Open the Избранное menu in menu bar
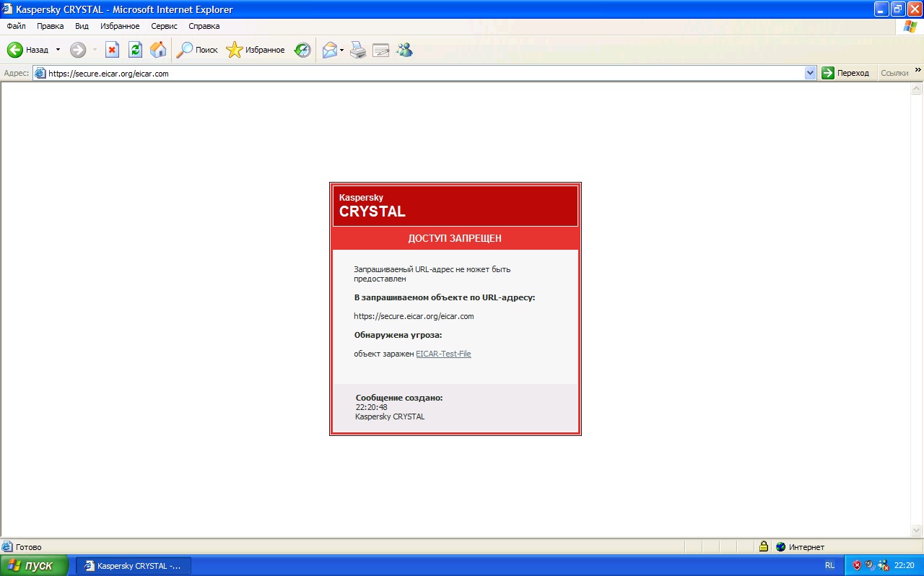The height and width of the screenshot is (576, 924). coord(120,26)
